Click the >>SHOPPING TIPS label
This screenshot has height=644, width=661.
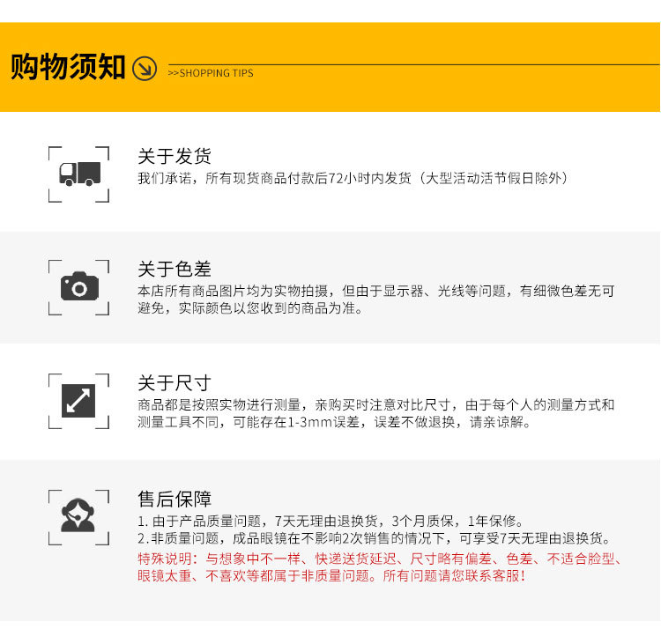tap(211, 73)
